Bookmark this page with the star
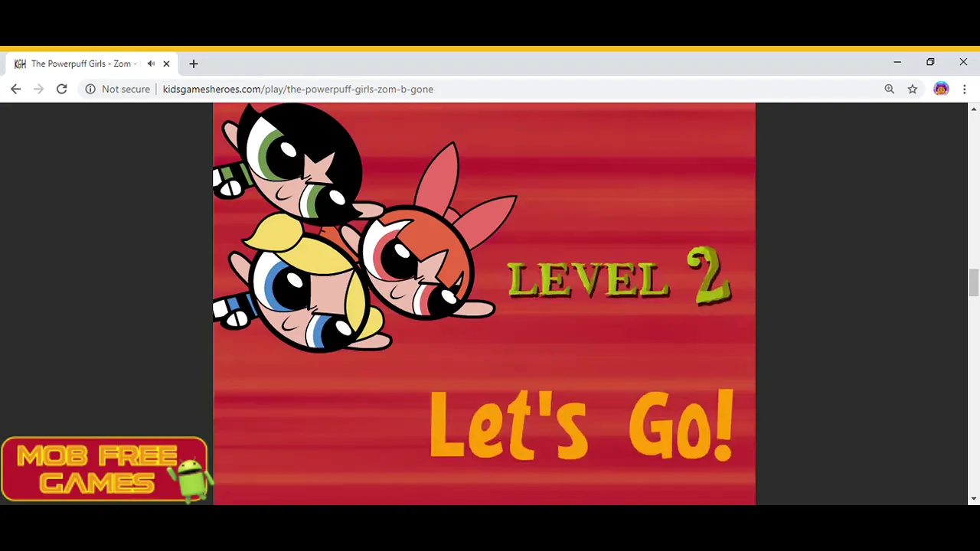Image resolution: width=980 pixels, height=551 pixels. [x=913, y=89]
